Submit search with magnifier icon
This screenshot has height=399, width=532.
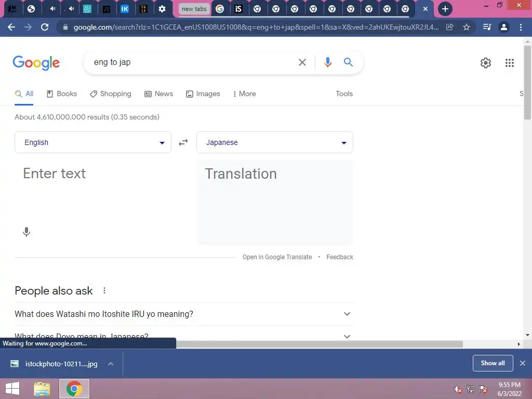pyautogui.click(x=348, y=62)
